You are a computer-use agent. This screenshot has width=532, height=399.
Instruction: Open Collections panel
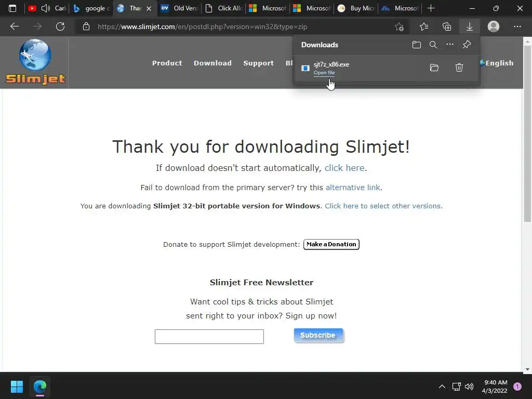point(447,26)
